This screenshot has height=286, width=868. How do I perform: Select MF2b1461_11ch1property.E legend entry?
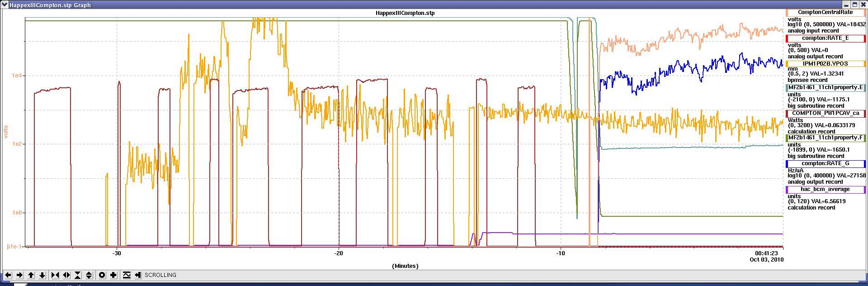tap(826, 87)
